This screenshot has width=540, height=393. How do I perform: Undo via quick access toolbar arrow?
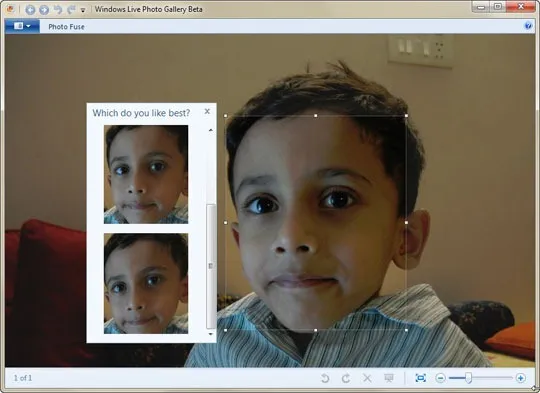(x=58, y=9)
